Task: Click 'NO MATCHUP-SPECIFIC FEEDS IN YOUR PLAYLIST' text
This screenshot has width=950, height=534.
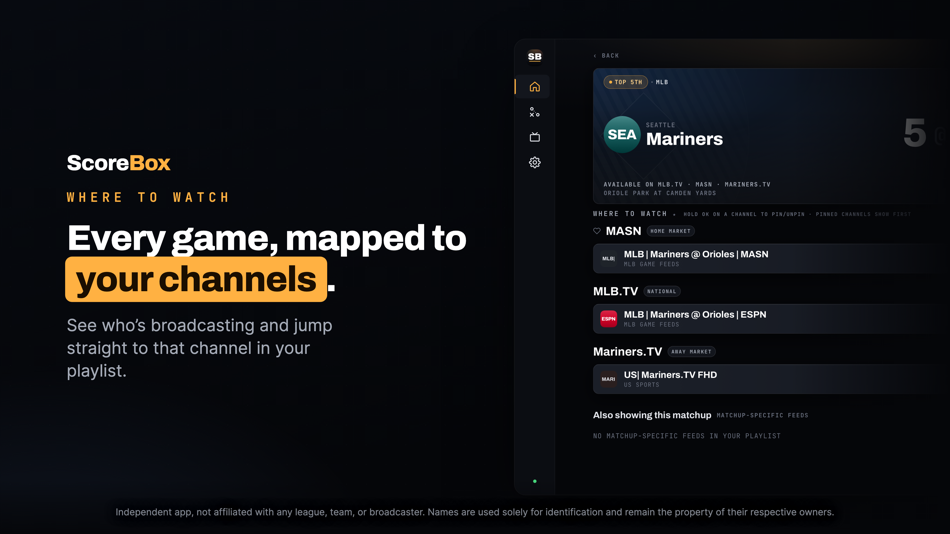Action: [687, 436]
